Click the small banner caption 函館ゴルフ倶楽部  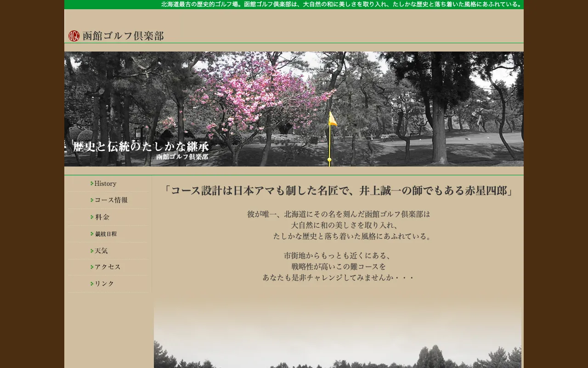click(x=182, y=157)
